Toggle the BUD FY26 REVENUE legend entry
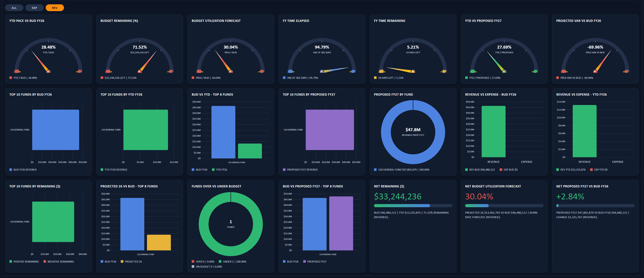 [23, 170]
